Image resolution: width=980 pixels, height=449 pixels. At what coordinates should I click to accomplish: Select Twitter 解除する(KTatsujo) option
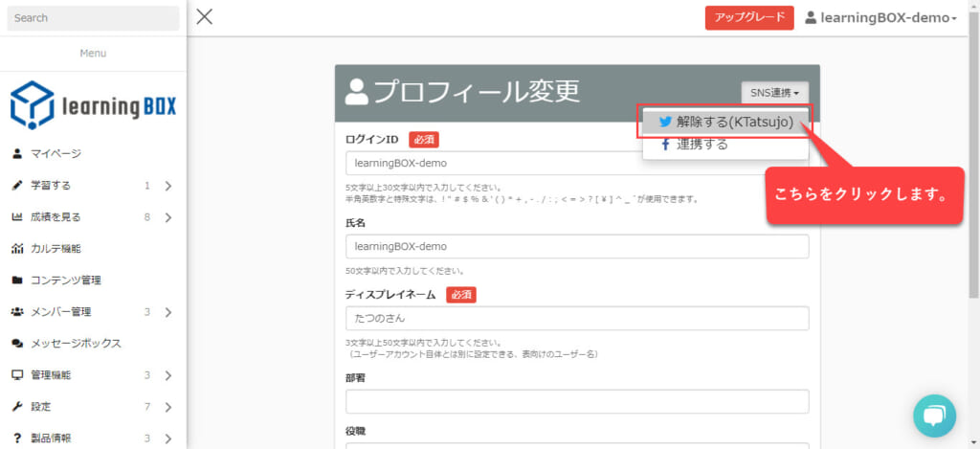point(726,123)
